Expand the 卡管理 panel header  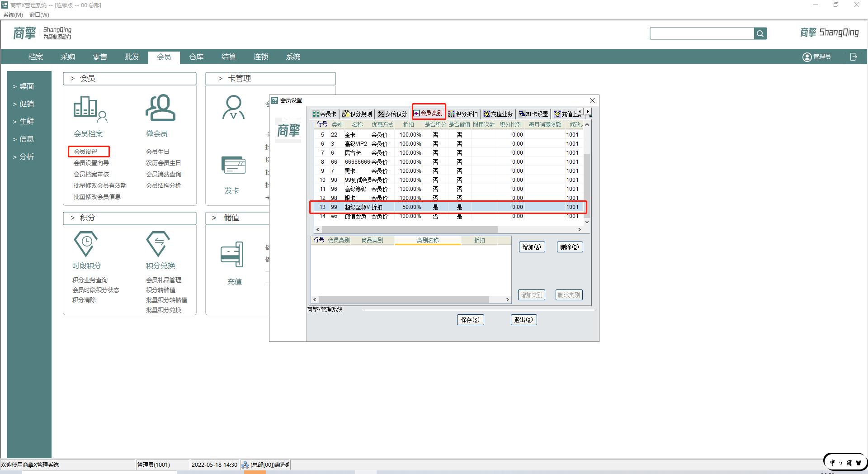tap(270, 79)
